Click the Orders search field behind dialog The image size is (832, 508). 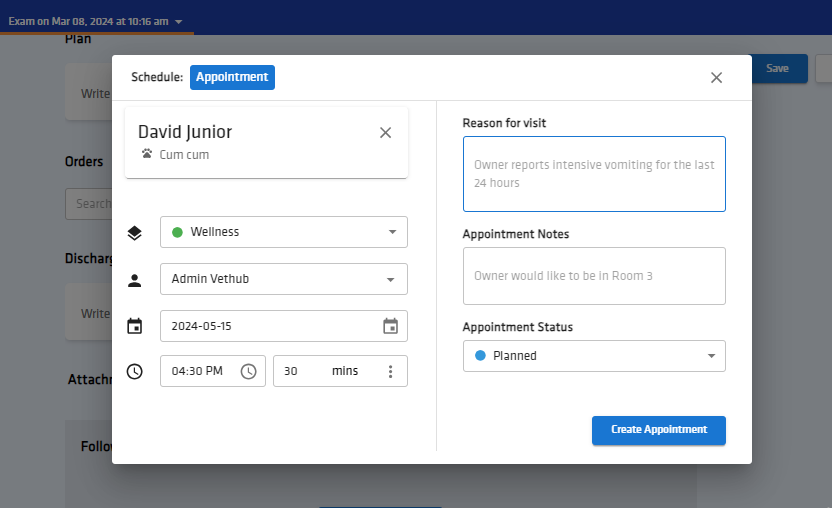(x=89, y=204)
